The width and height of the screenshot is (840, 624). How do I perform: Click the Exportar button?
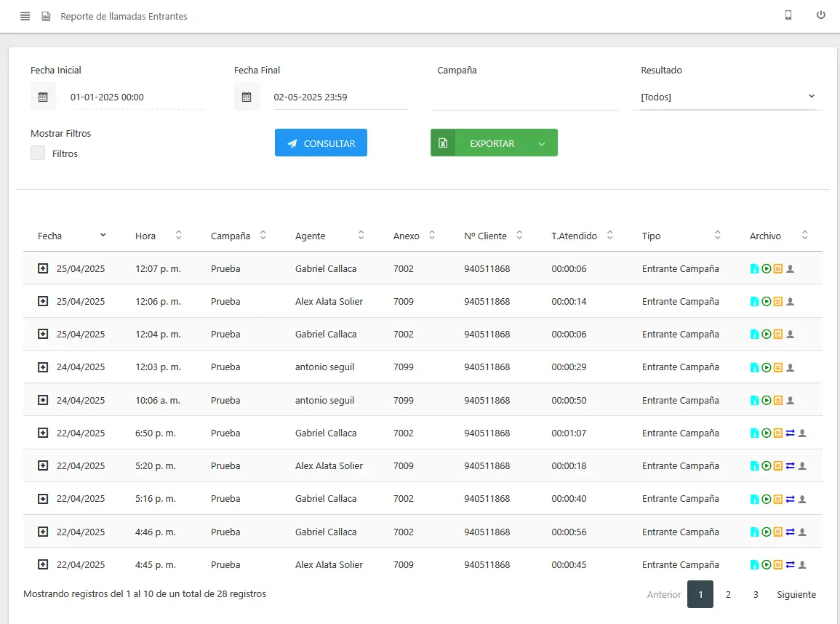[x=492, y=143]
